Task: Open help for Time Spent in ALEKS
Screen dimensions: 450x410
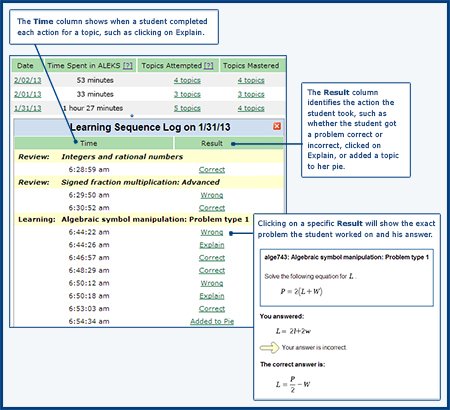Action: coord(128,66)
